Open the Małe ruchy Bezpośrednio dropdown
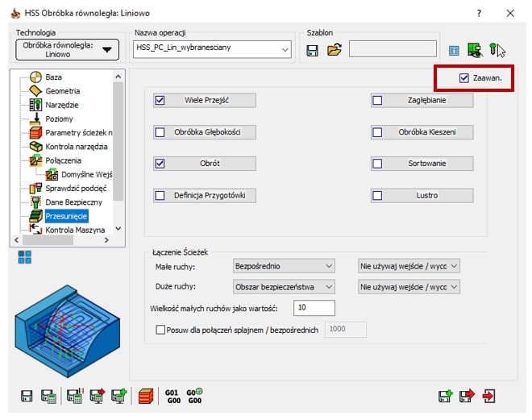 (284, 266)
